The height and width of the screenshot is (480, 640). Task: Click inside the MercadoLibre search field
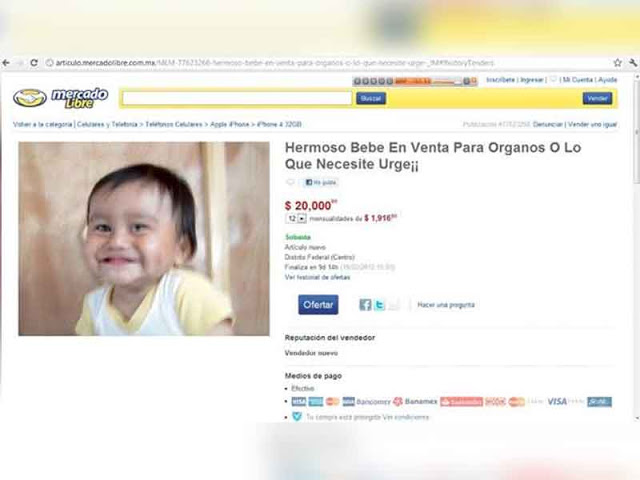coord(237,98)
